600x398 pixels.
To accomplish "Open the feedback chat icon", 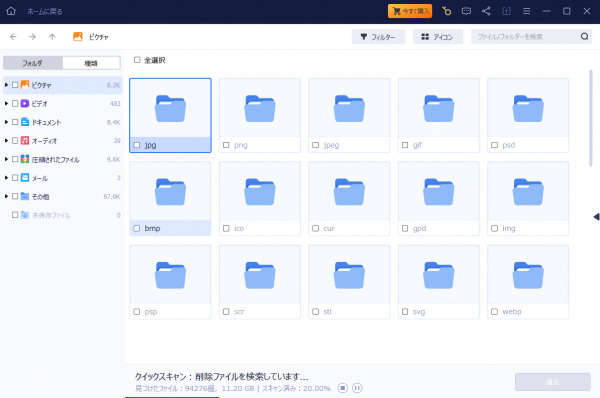I will pyautogui.click(x=466, y=11).
